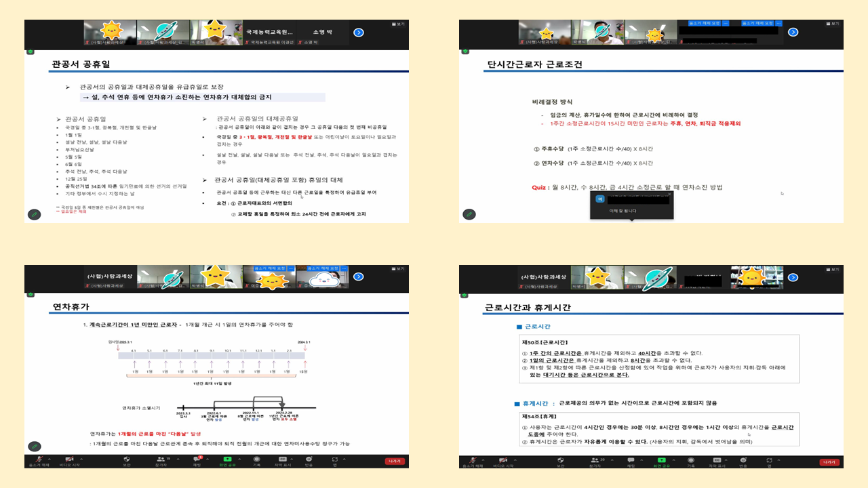This screenshot has height=488, width=868.
Task: Open 보안 security icon in 연차휴가 meeting window
Action: [126, 460]
